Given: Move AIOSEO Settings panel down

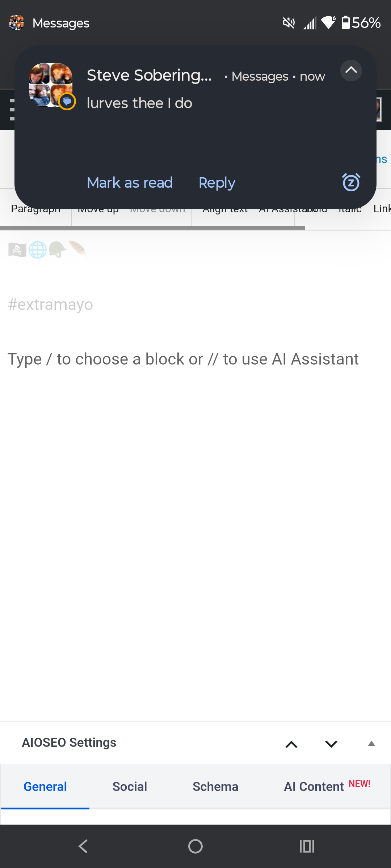Looking at the screenshot, I should 331,744.
